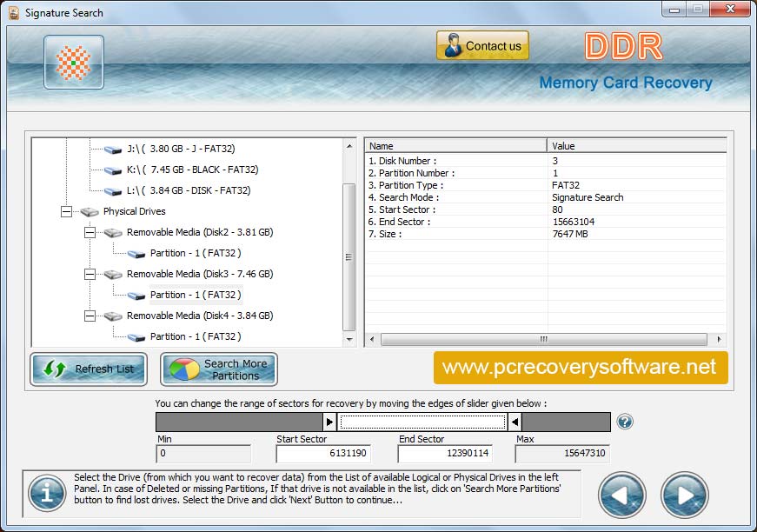Click the '3. Partition Type :' row

click(546, 185)
